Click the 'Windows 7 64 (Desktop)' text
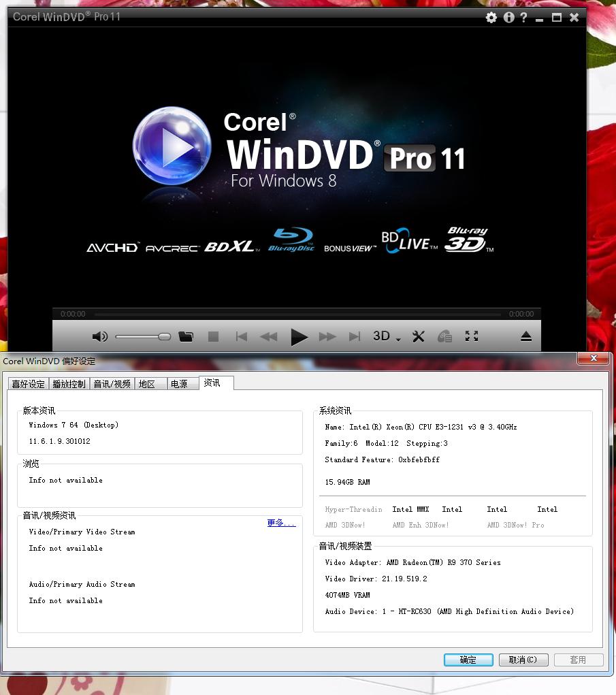This screenshot has width=616, height=695. coord(74,425)
